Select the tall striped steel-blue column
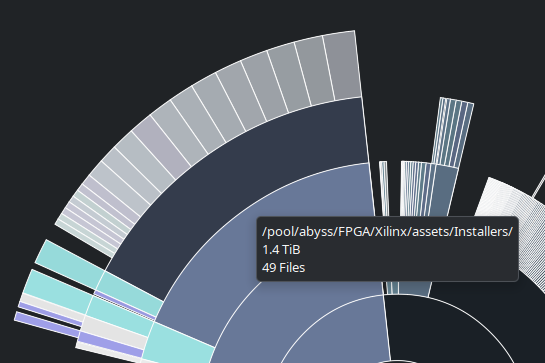This screenshot has width=545, height=363. click(453, 133)
